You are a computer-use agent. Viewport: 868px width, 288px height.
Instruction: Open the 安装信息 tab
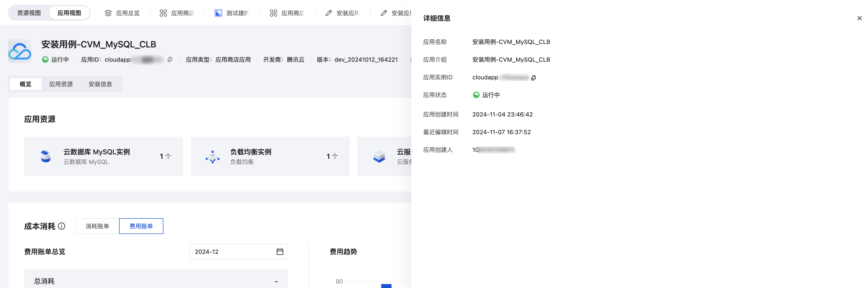[100, 84]
